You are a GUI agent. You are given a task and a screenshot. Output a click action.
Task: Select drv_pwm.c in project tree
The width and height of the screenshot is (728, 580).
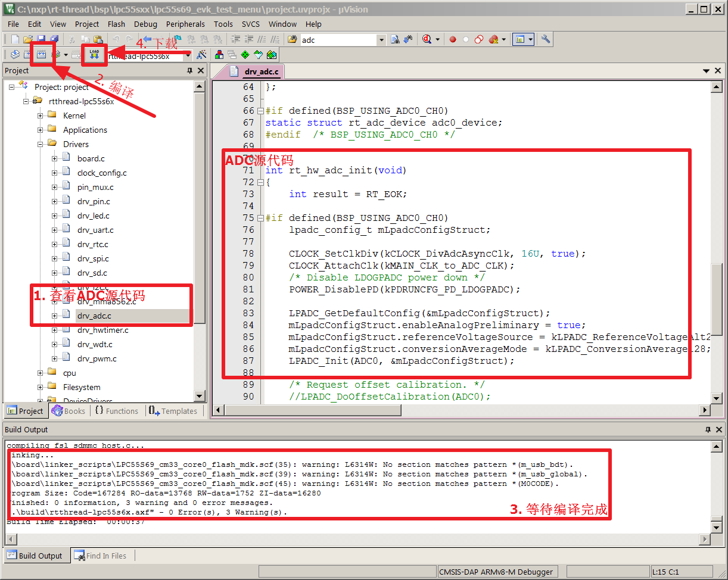tap(97, 358)
